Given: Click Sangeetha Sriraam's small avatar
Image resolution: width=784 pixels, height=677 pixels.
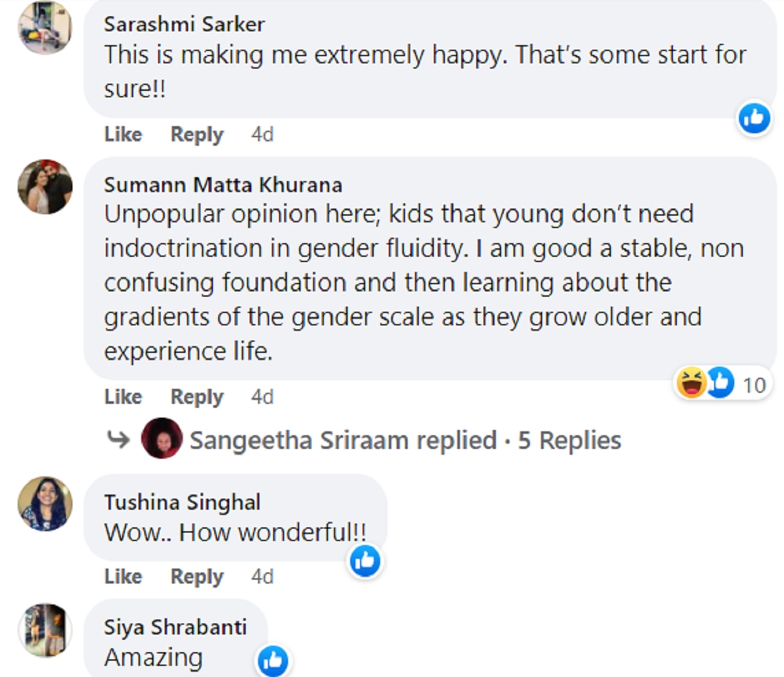Looking at the screenshot, I should coord(161,438).
